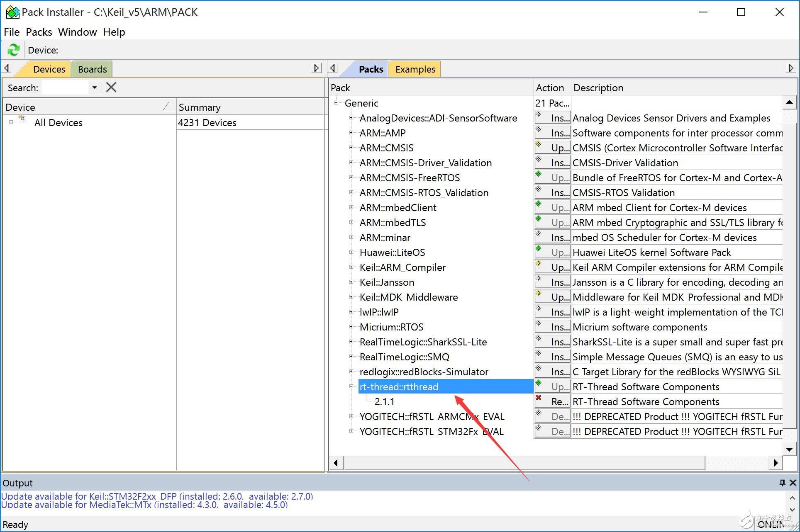The width and height of the screenshot is (800, 532).
Task: Expand the Keil::ARM_Compiler tree node
Action: pos(351,267)
